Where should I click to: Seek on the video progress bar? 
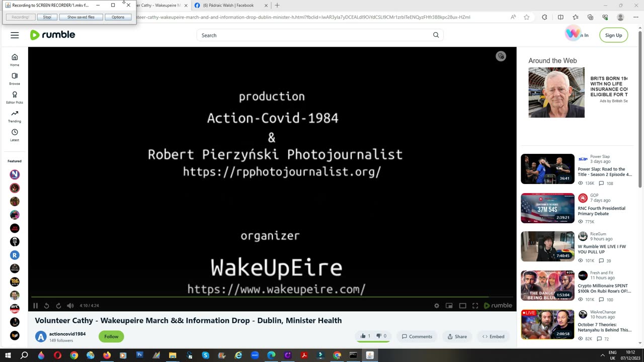272,297
